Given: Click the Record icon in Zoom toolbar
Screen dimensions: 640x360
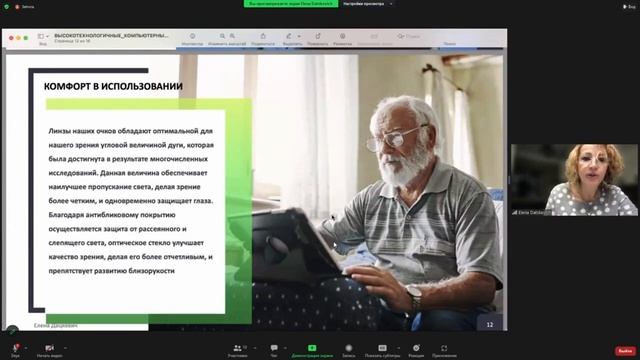Looking at the screenshot, I should point(349,348).
